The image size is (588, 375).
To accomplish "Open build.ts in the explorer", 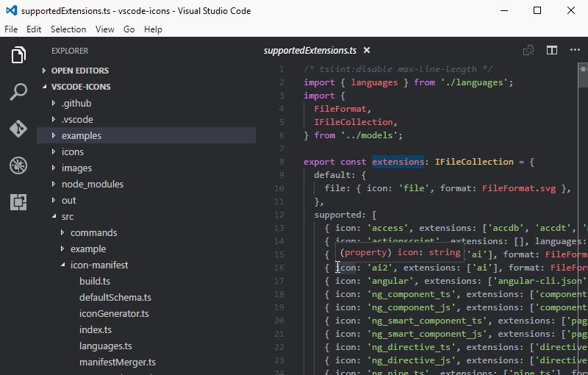I will pos(95,281).
